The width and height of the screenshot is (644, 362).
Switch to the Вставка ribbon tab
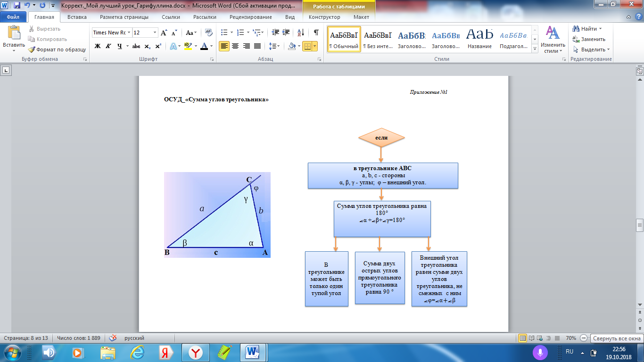pos(77,17)
